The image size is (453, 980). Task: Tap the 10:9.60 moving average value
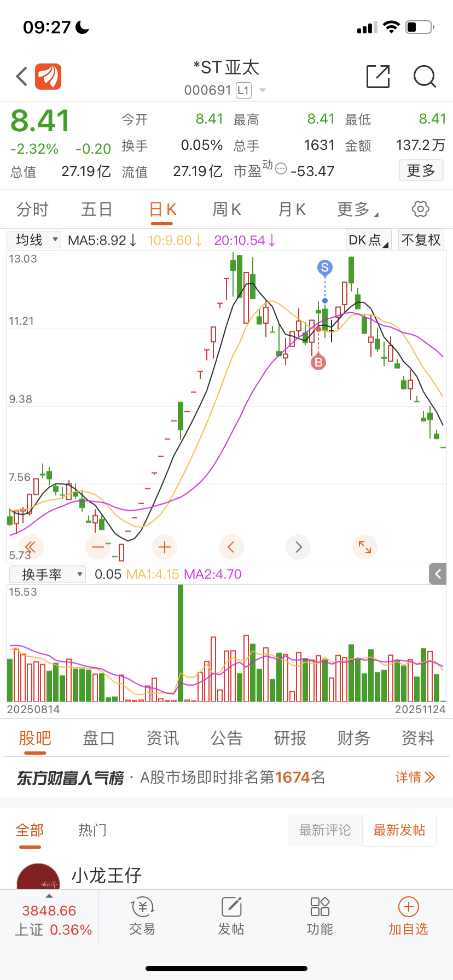(175, 240)
